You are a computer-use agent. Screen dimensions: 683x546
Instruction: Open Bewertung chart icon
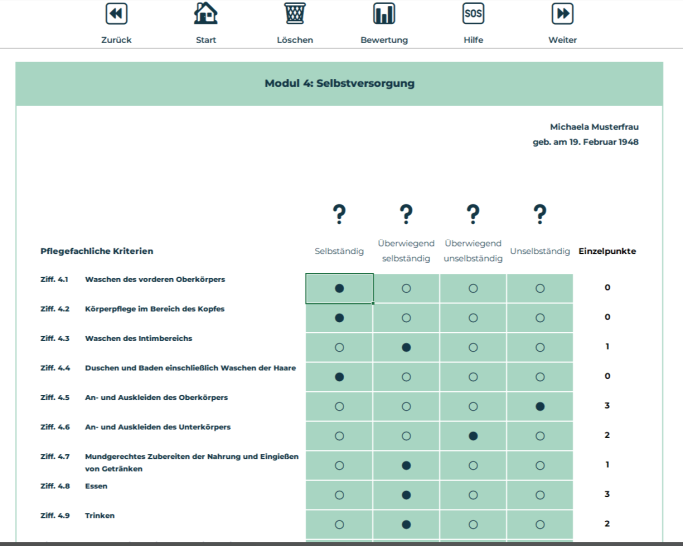(384, 14)
